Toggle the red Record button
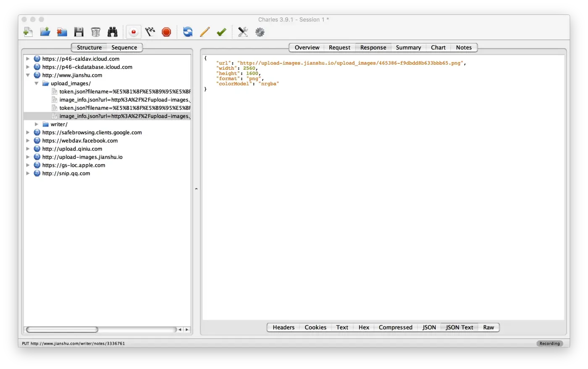 (134, 32)
